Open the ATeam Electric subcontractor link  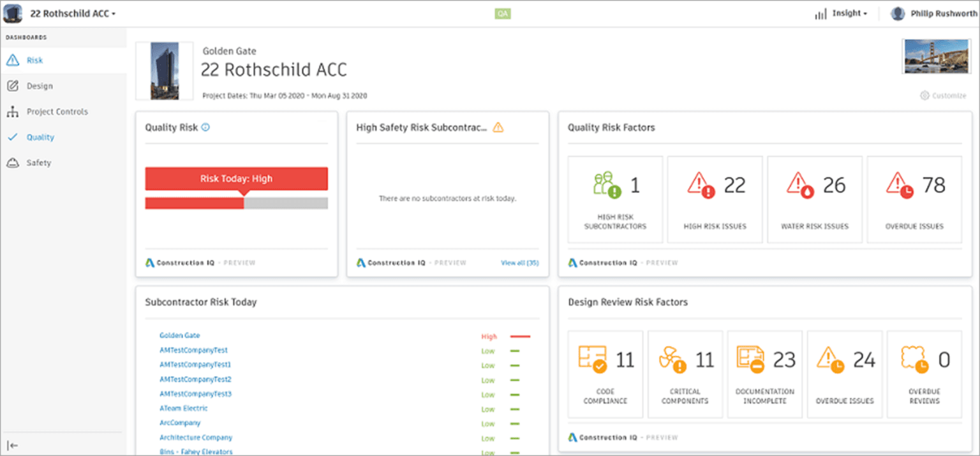[184, 408]
